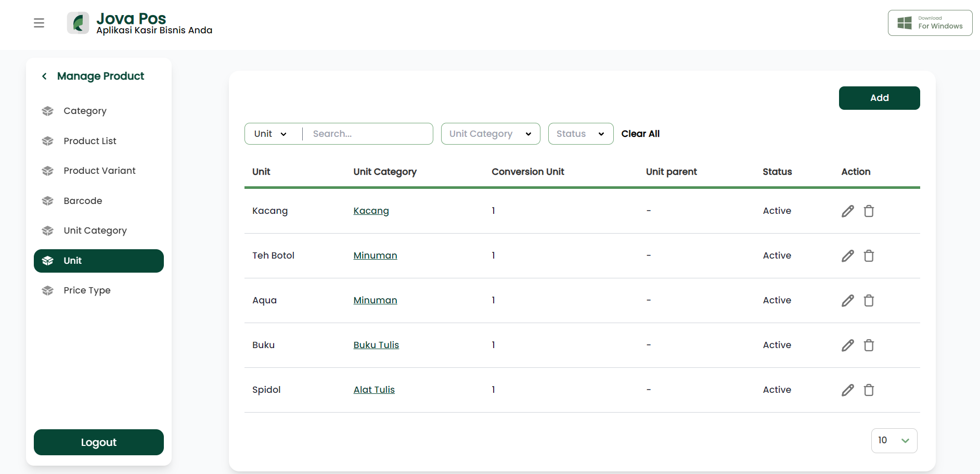
Task: Select the Teh Botol unit name
Action: click(273, 255)
